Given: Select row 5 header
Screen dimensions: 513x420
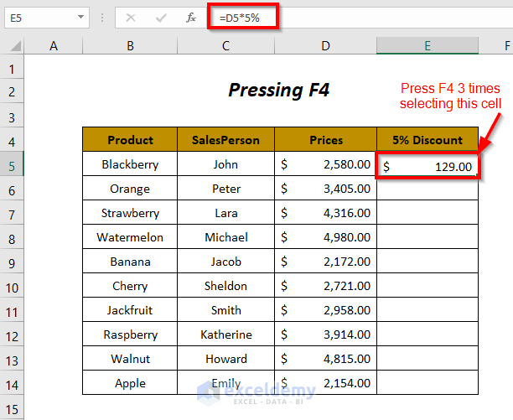Looking at the screenshot, I should pos(12,165).
